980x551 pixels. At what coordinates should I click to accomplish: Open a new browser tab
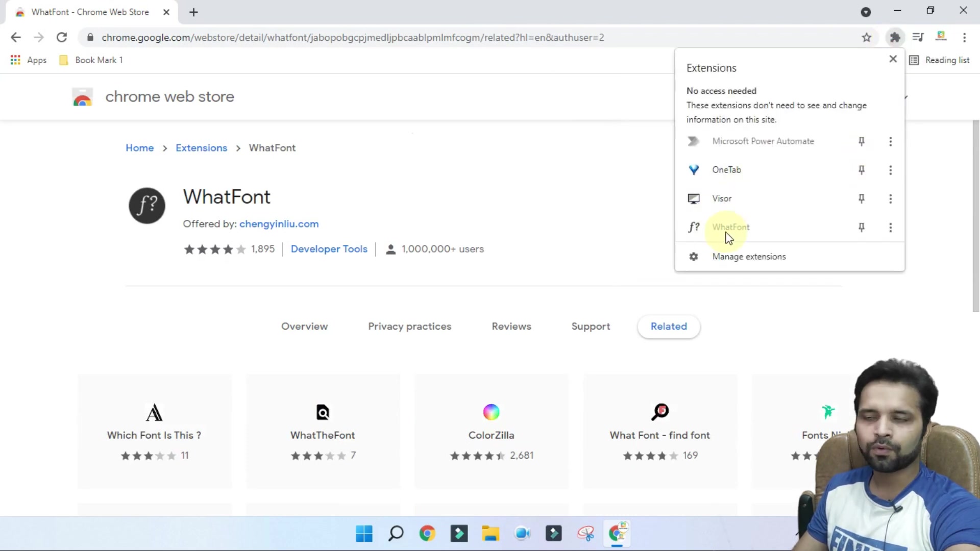tap(193, 12)
